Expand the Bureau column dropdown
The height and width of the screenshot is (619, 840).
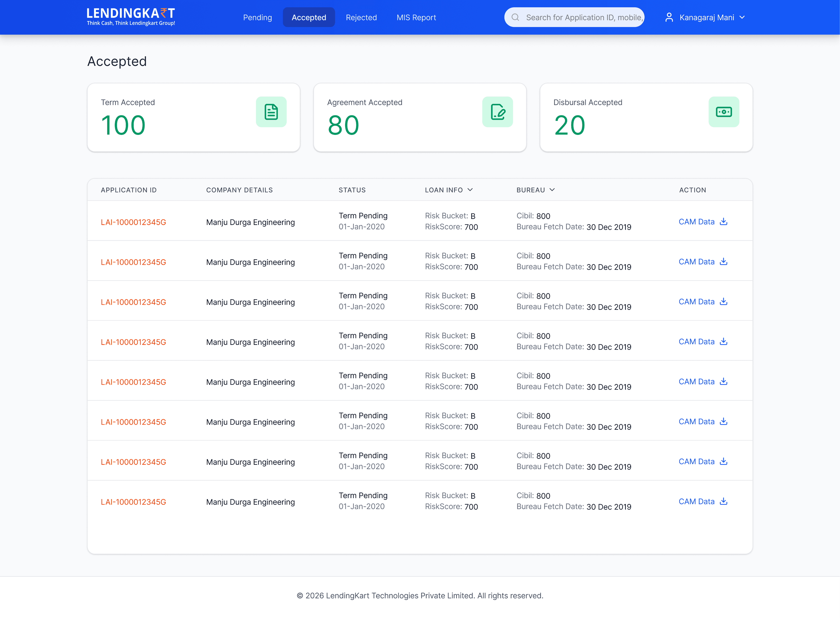pyautogui.click(x=552, y=189)
